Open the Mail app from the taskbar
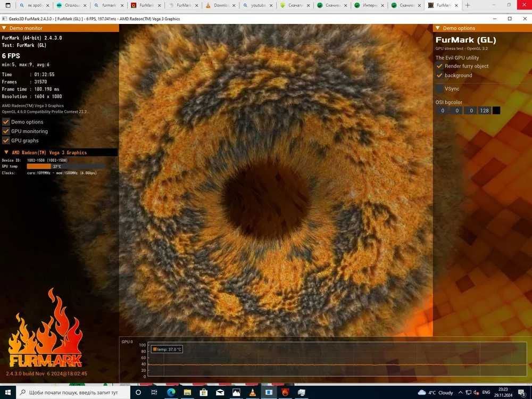The height and width of the screenshot is (399, 532). coord(220,393)
